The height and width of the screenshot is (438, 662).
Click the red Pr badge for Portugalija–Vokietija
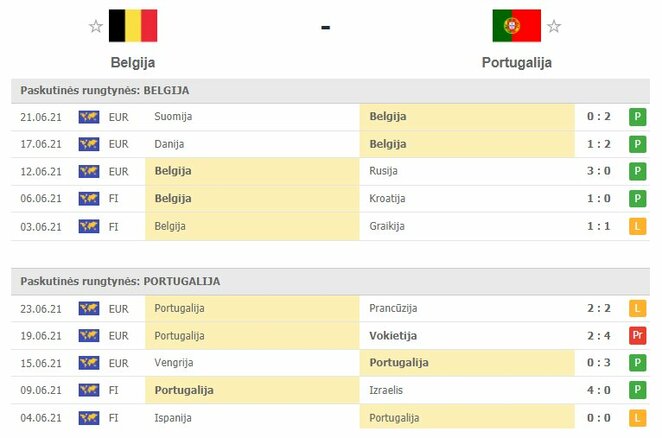pyautogui.click(x=638, y=336)
